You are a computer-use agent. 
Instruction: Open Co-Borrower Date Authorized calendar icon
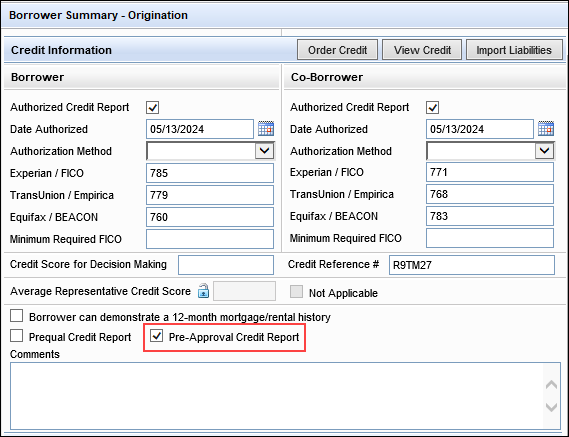click(546, 129)
